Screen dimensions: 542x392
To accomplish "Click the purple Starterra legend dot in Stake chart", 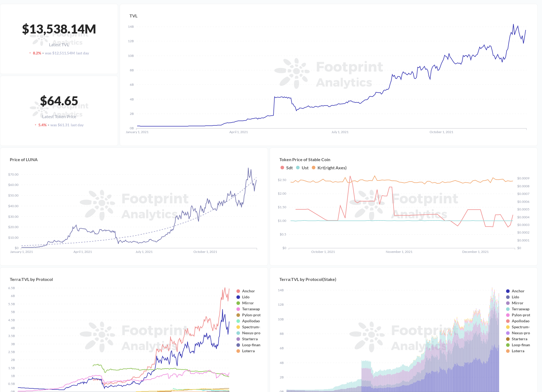I will coord(508,339).
